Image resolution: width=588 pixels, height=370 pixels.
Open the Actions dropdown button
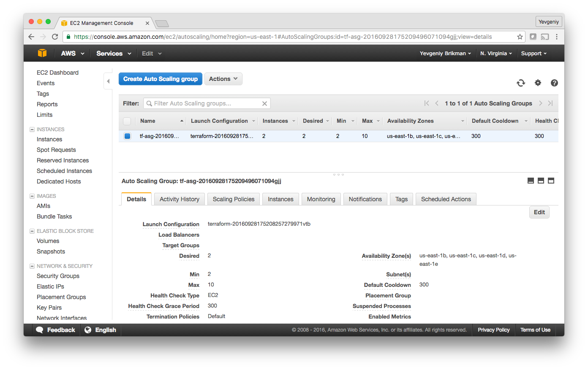click(x=223, y=79)
